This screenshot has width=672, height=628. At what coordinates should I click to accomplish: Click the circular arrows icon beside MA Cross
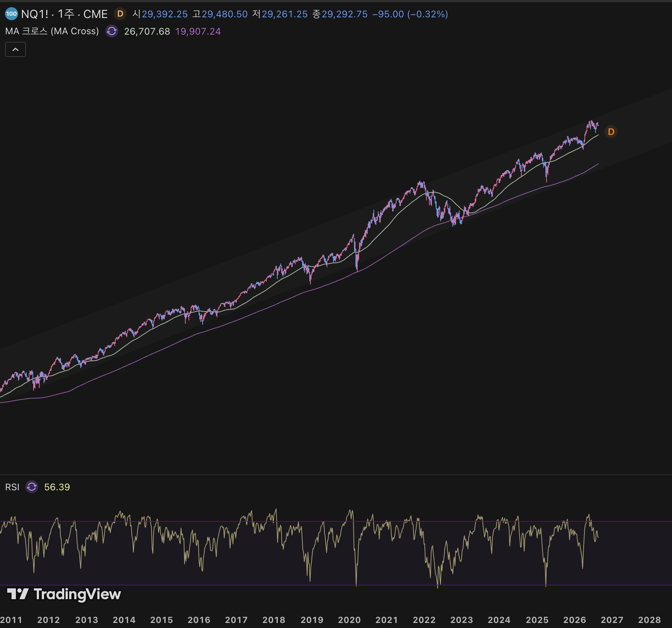pos(112,31)
